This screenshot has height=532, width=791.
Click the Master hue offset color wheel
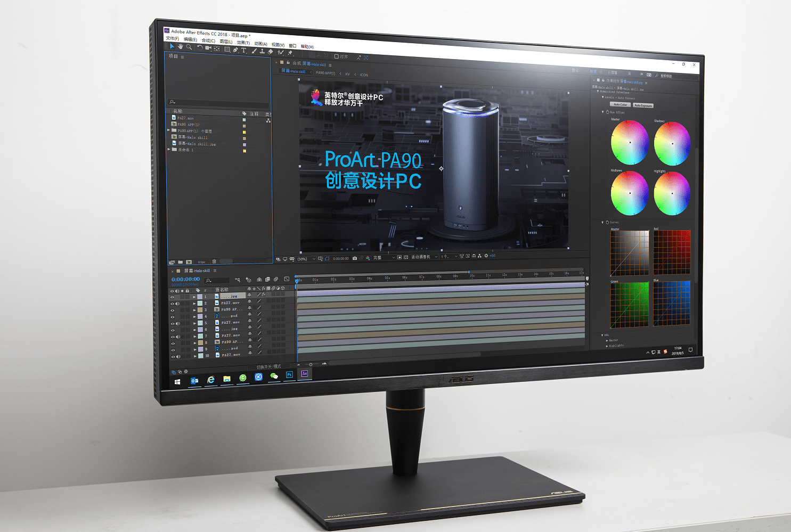click(630, 142)
